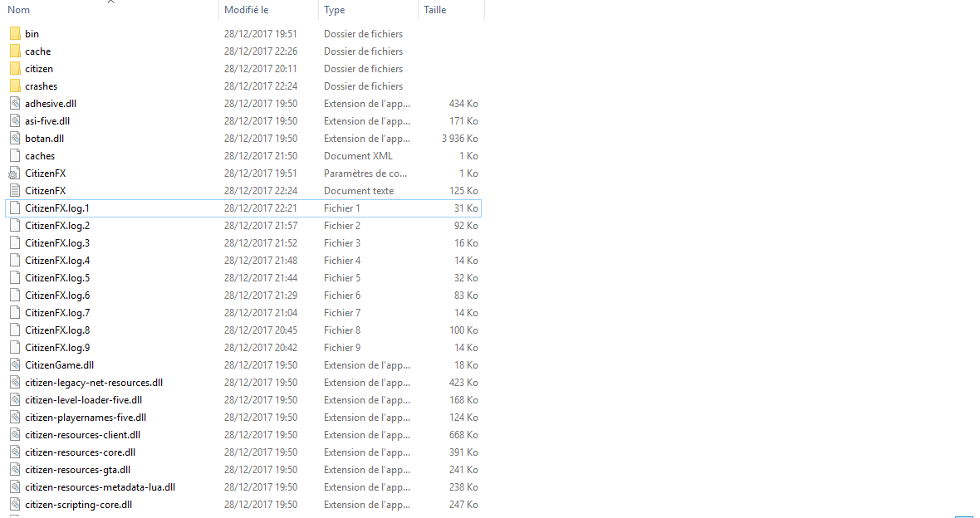The height and width of the screenshot is (518, 980).
Task: Click the citizen-legacy-net-resources.dll icon
Action: (x=15, y=383)
